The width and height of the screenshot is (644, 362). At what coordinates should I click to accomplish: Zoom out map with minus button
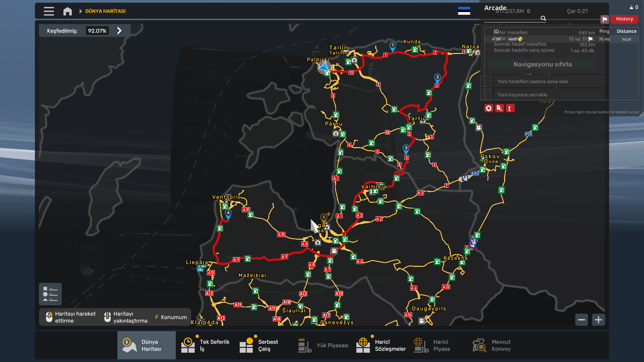[582, 320]
